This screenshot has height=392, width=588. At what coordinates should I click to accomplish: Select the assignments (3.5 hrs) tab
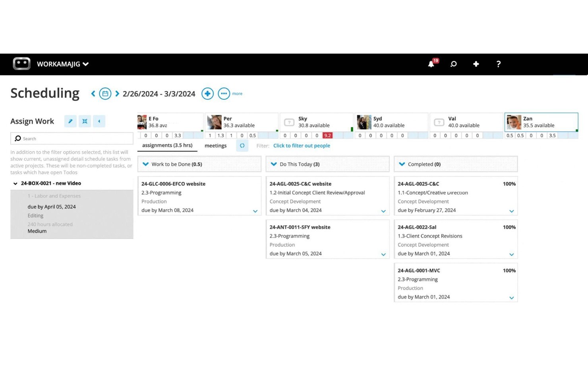click(167, 145)
